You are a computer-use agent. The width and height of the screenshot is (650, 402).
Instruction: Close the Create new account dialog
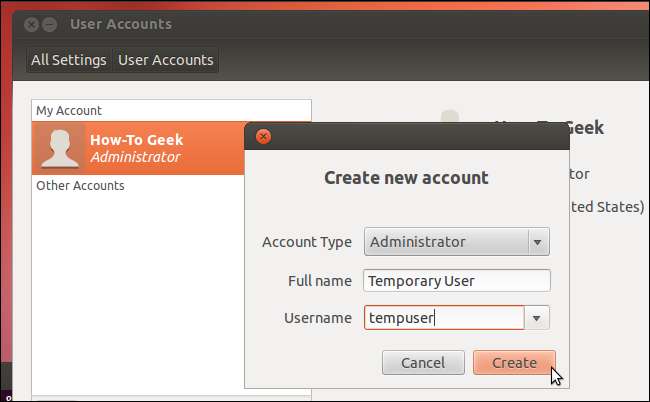(x=263, y=137)
